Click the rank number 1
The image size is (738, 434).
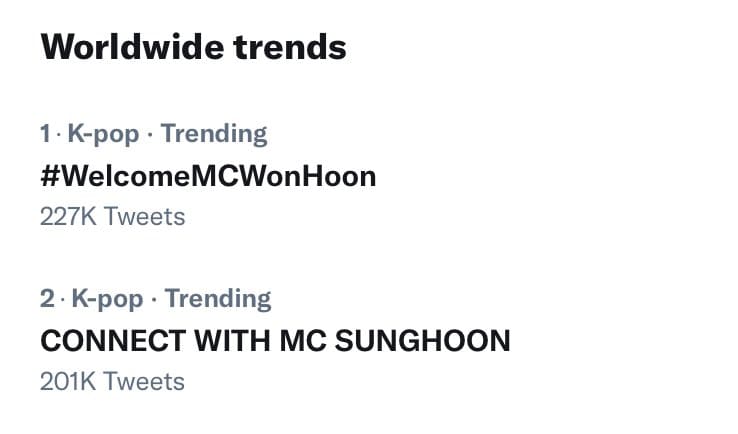(45, 133)
